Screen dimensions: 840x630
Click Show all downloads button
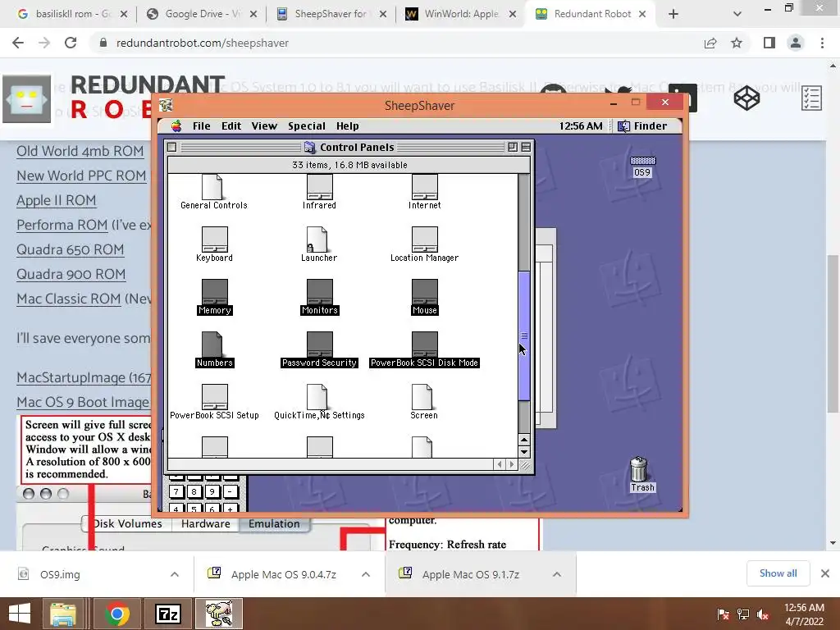(x=778, y=573)
